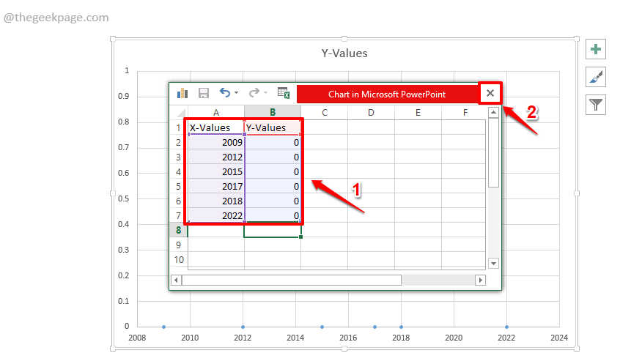This screenshot has height=364, width=620.
Task: Click the vertical scrollbar thumb
Action: pyautogui.click(x=493, y=152)
